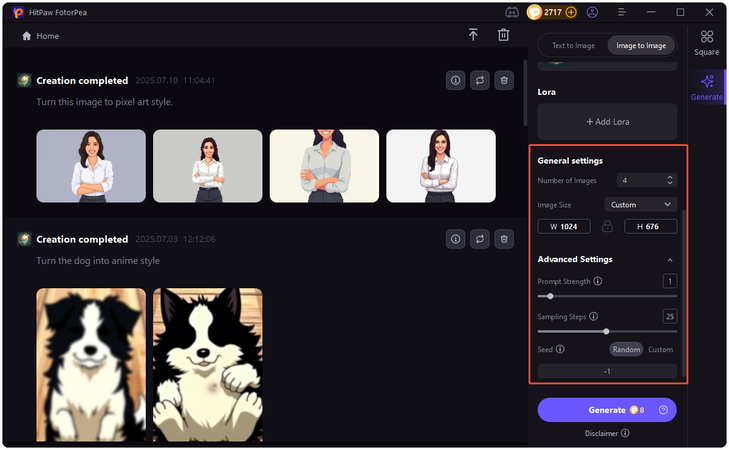Click the Generate button
Viewport: 729px width, 450px height.
click(x=607, y=410)
